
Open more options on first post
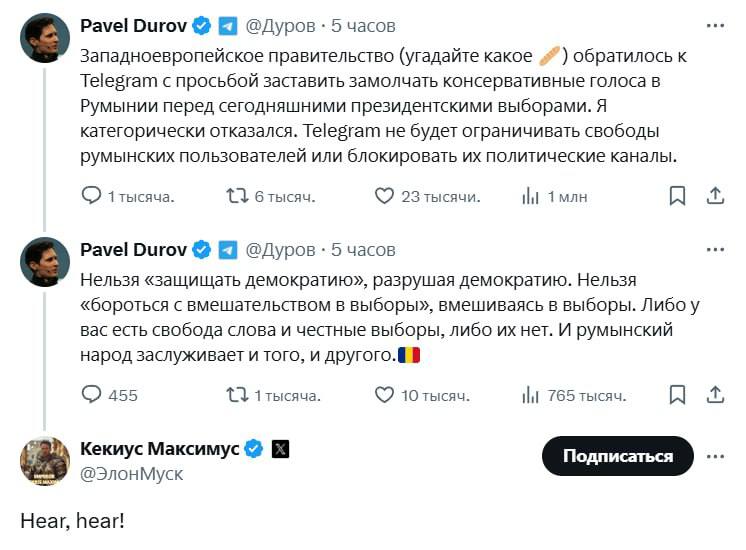(715, 25)
